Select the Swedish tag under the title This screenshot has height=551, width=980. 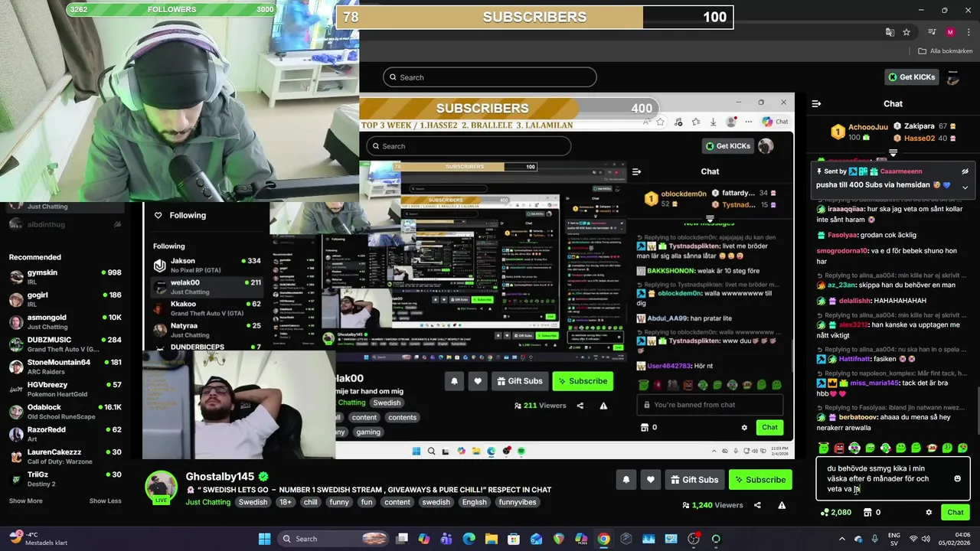[253, 502]
